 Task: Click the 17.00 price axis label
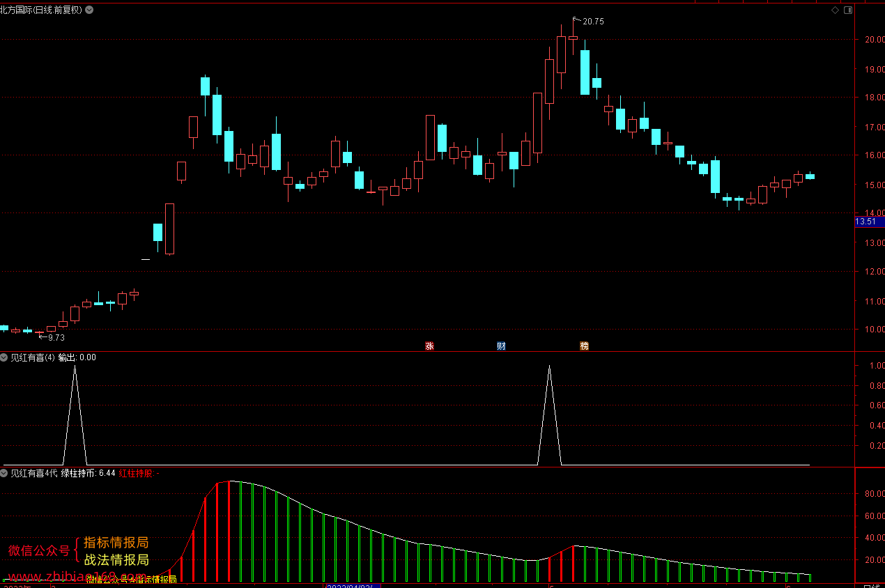[874, 127]
